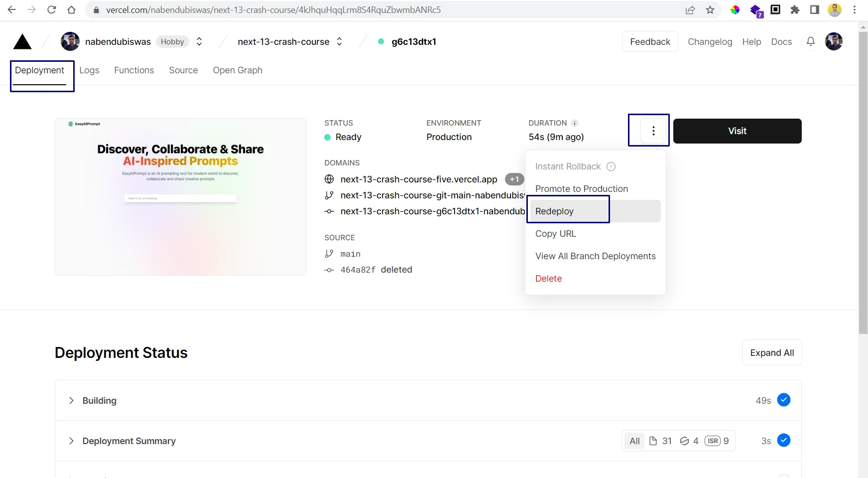
Task: Open the Docs link
Action: point(781,42)
